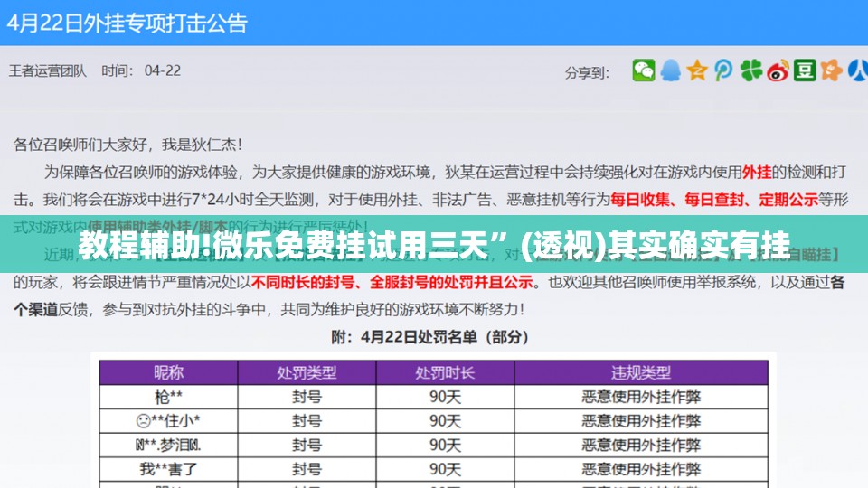868x488 pixels.
Task: Click 恶意使用外挂作弊 in the 梦泪 row
Action: click(x=641, y=445)
